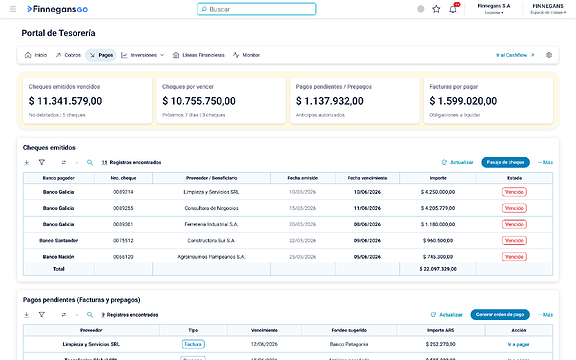Image resolution: width=576 pixels, height=360 pixels.
Task: Open Pagos pendientes / Prepagos card
Action: tap(355, 100)
